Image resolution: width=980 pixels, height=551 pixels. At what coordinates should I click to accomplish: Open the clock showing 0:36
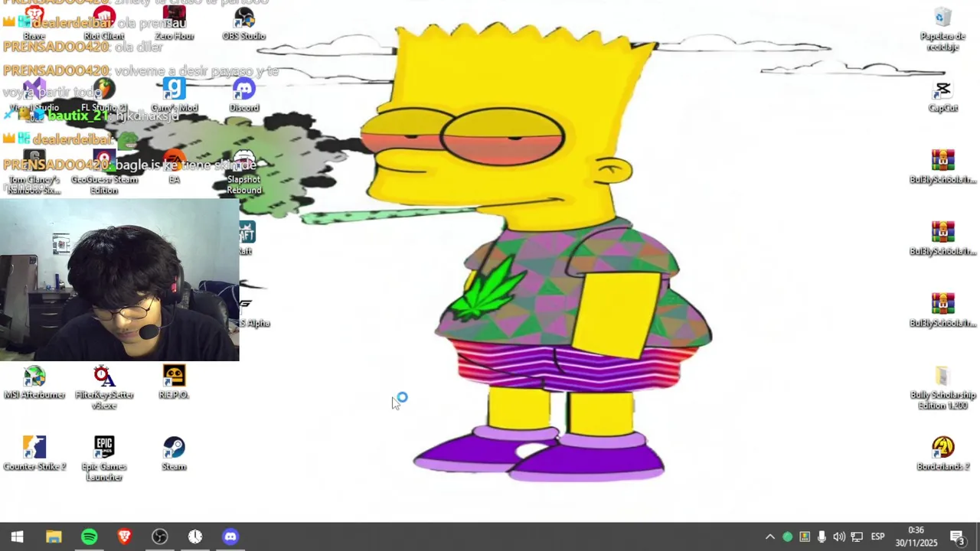[x=916, y=536]
